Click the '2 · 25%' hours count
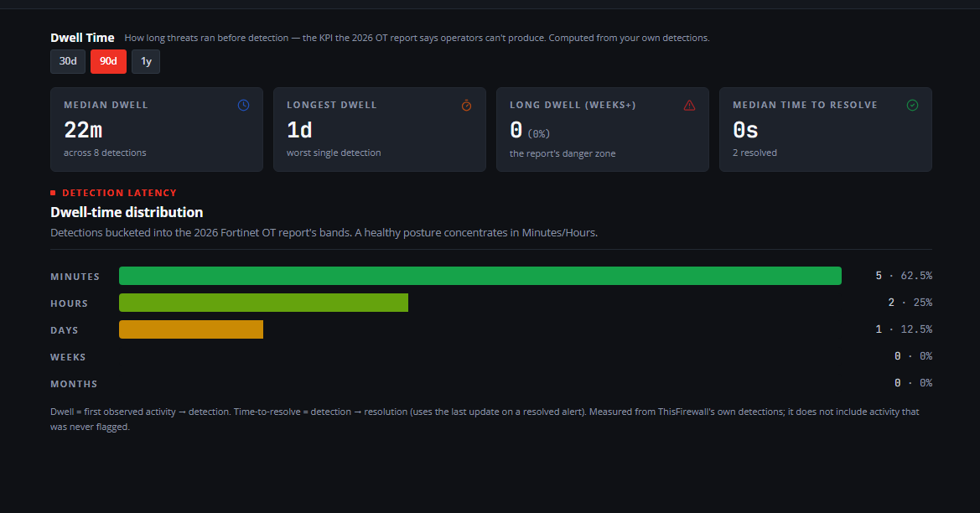980x513 pixels. [x=910, y=303]
